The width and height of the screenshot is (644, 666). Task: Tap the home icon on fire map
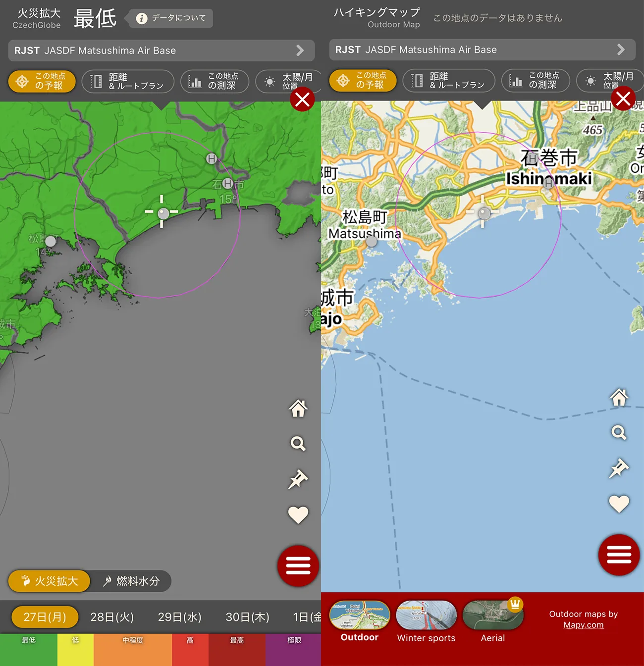click(x=298, y=409)
